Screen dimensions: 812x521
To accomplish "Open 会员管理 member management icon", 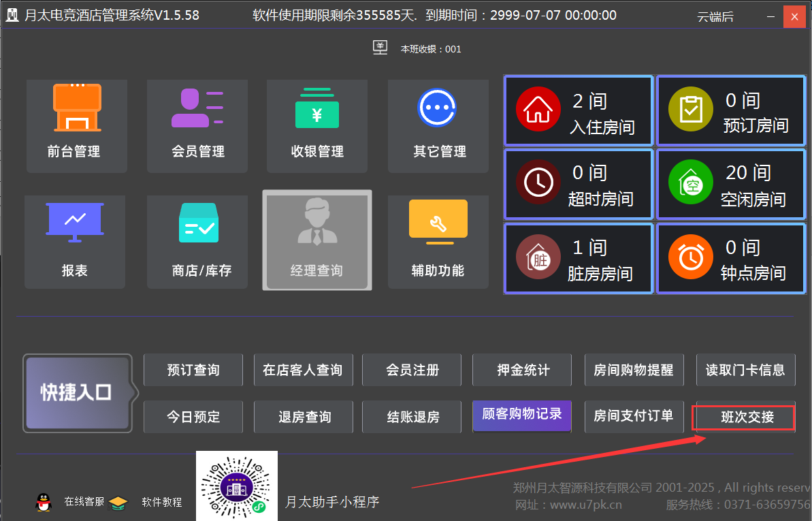I will (x=197, y=108).
